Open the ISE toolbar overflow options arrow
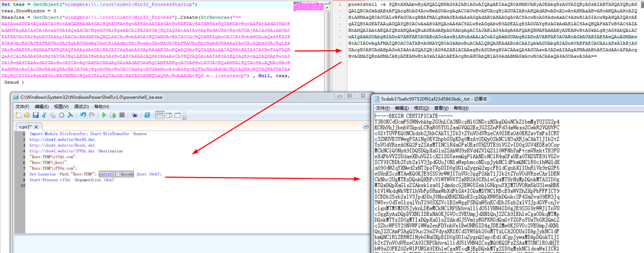The image size is (644, 253). point(184,116)
